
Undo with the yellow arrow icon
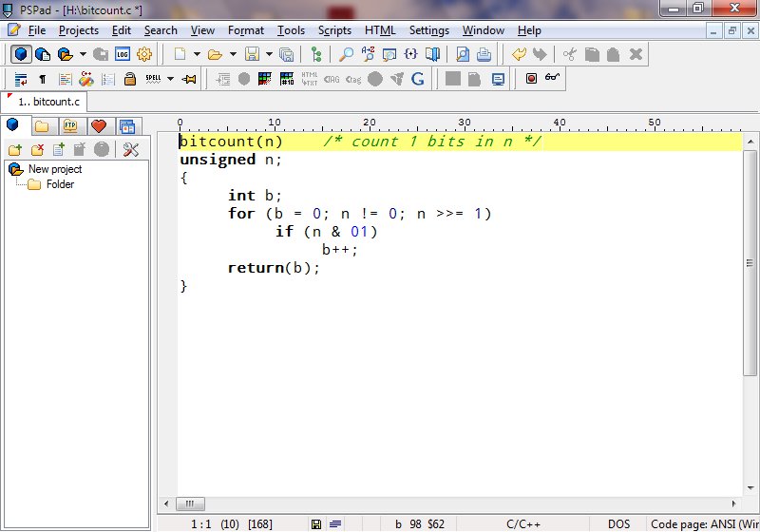point(519,54)
